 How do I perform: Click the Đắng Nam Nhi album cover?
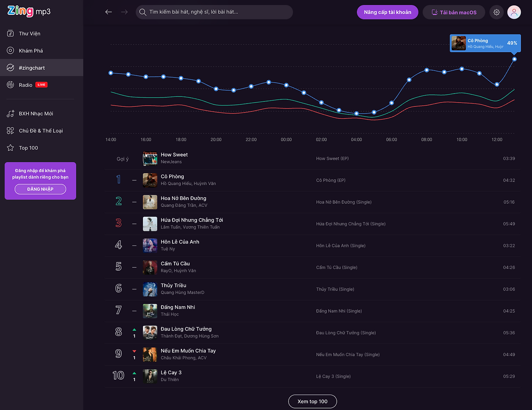(150, 311)
